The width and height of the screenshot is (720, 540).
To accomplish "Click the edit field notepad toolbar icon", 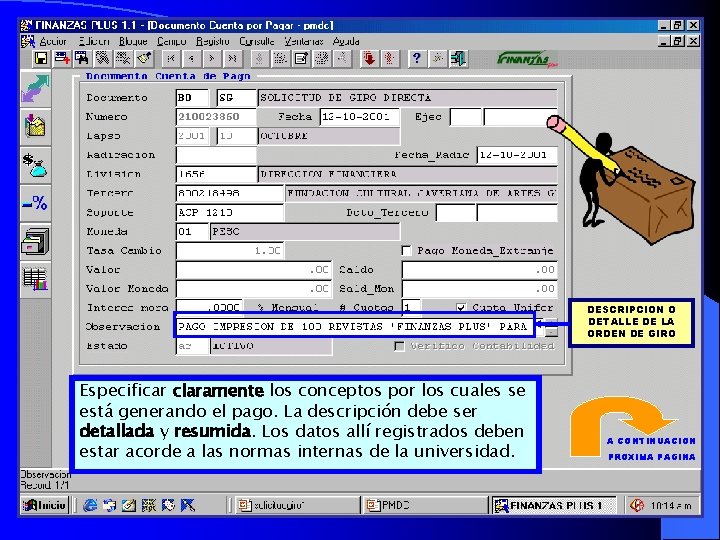I will tap(301, 59).
